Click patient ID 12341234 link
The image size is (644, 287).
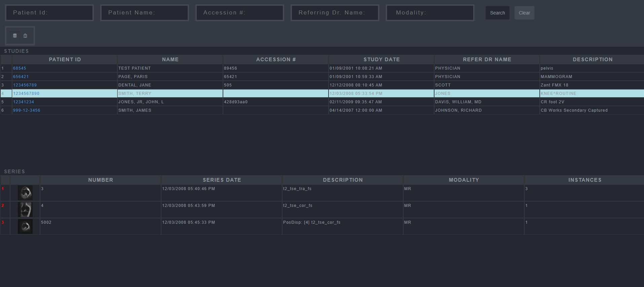tap(24, 102)
